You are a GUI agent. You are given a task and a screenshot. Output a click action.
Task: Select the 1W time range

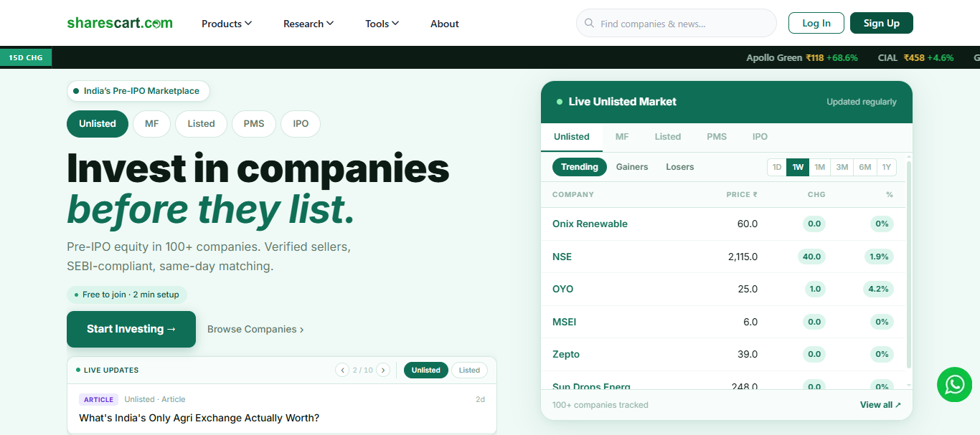798,167
